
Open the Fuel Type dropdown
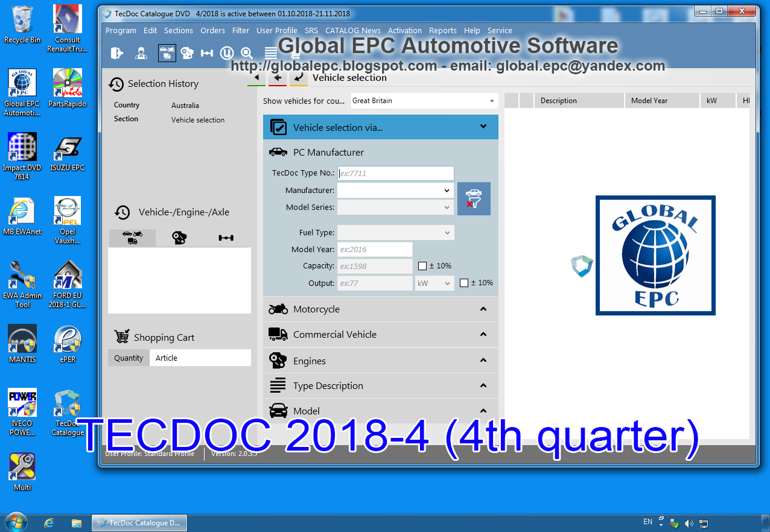395,233
